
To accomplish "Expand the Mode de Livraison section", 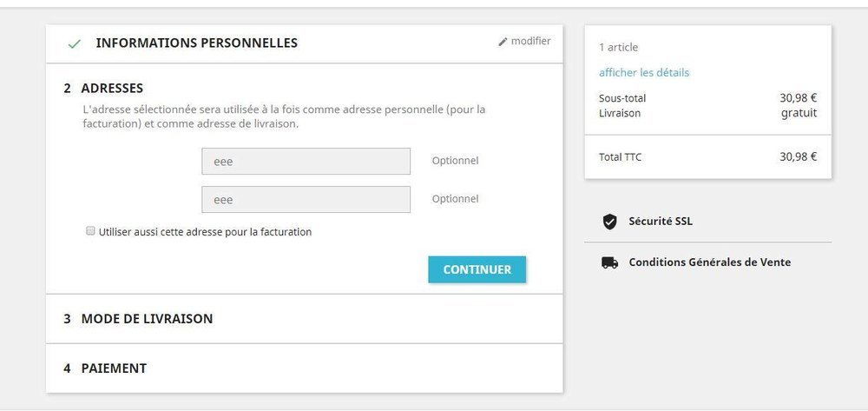I will [147, 319].
